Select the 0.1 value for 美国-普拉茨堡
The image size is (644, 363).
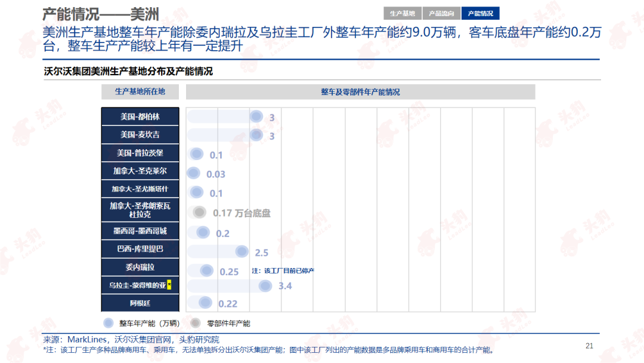tap(216, 155)
